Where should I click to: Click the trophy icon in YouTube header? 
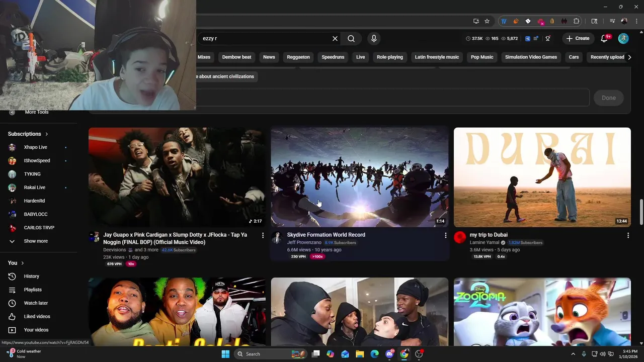[548, 38]
